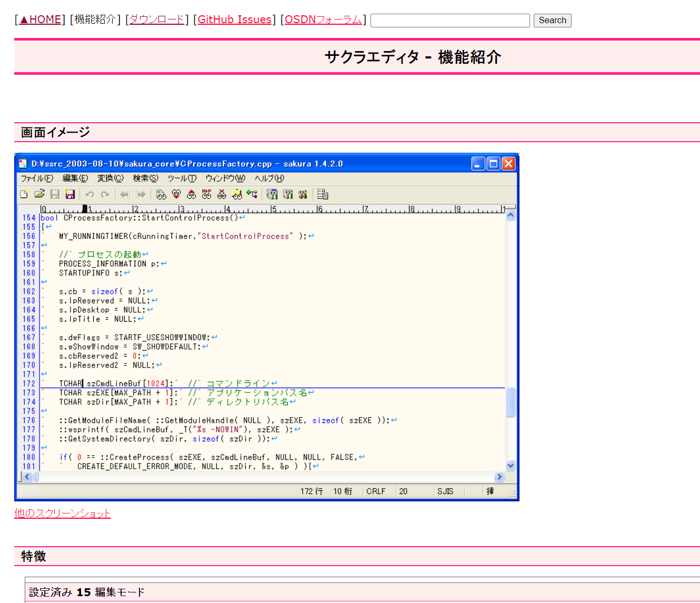Open the ヘルプ(H) menu
The width and height of the screenshot is (700, 603).
(269, 178)
